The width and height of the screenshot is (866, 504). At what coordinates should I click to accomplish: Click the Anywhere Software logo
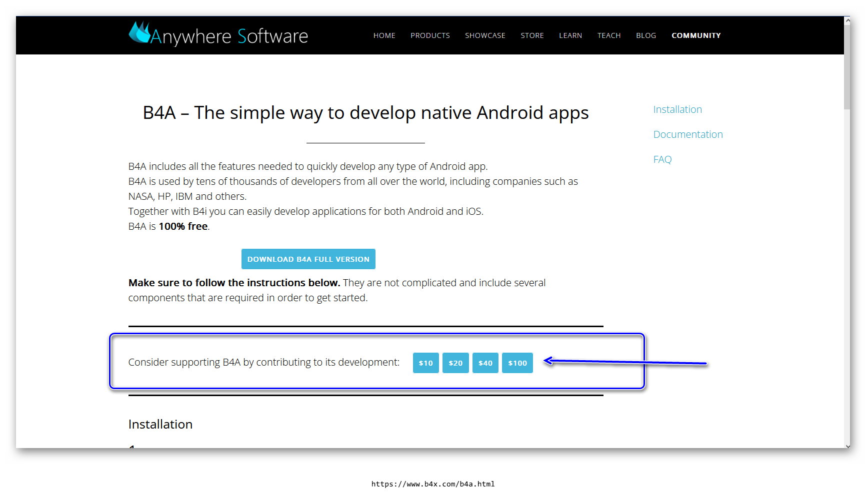(x=218, y=34)
